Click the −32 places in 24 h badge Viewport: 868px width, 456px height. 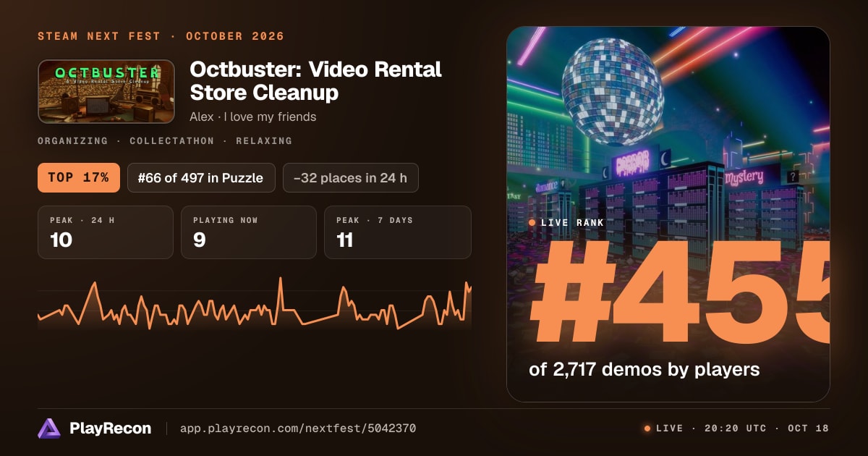[x=351, y=177]
